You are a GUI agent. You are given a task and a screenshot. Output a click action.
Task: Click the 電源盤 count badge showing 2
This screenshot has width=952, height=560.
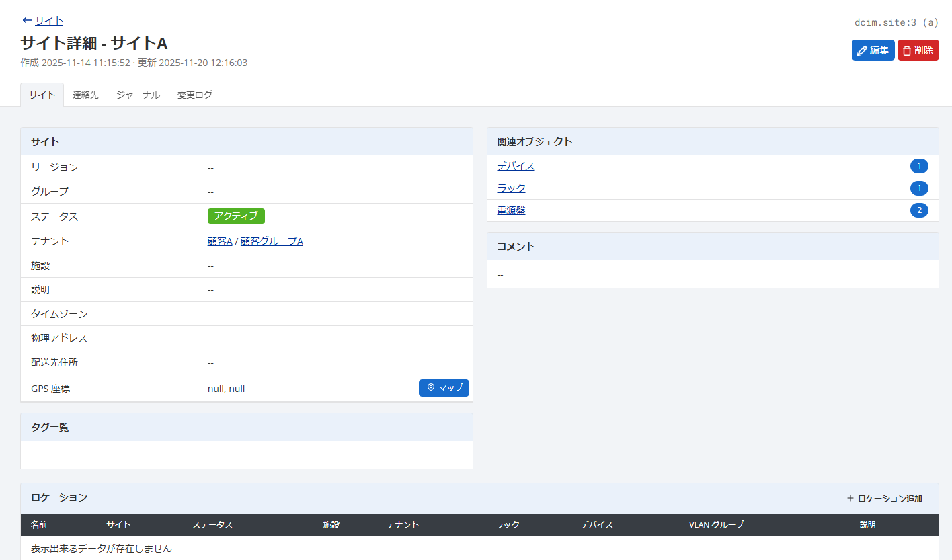[919, 210]
